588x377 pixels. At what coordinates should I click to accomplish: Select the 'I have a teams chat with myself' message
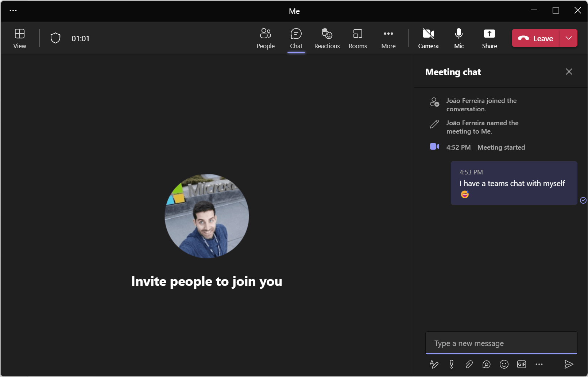(x=514, y=183)
